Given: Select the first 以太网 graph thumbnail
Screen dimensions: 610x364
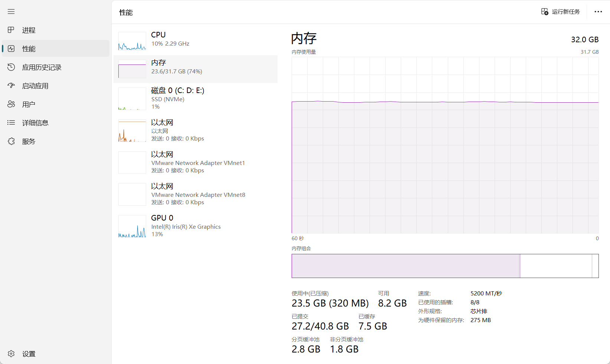Looking at the screenshot, I should pyautogui.click(x=132, y=130).
